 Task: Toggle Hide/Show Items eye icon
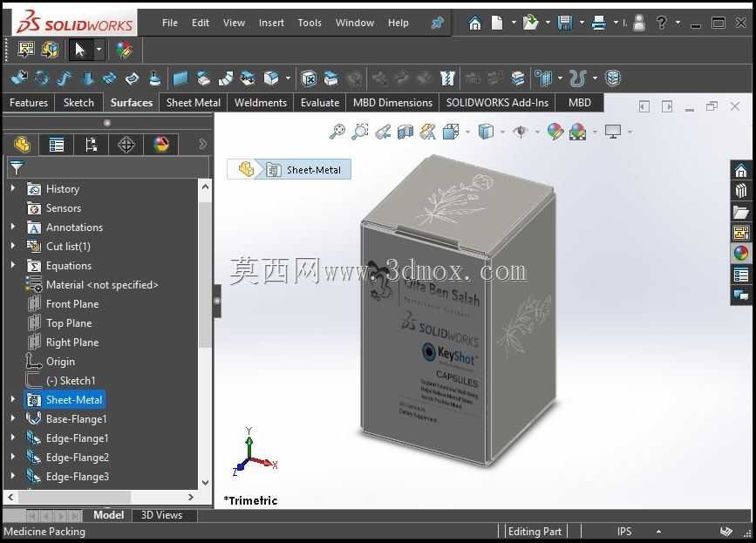click(x=521, y=132)
